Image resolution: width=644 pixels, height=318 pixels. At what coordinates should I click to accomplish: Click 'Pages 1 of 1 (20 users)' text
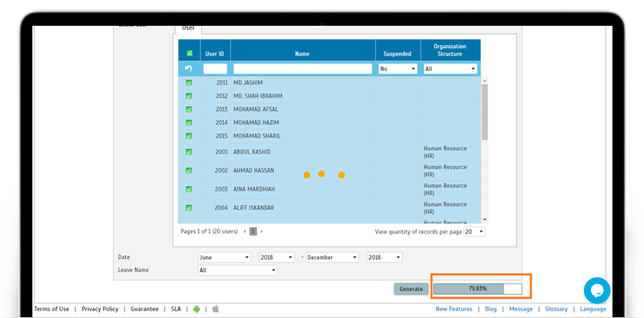tap(209, 231)
